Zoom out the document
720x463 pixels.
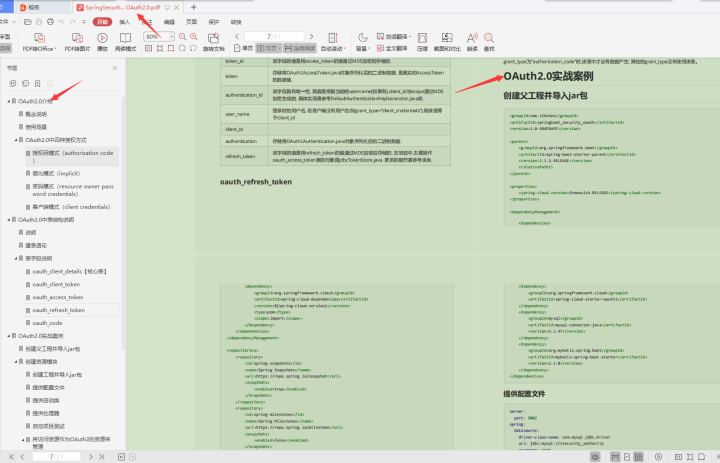182,36
